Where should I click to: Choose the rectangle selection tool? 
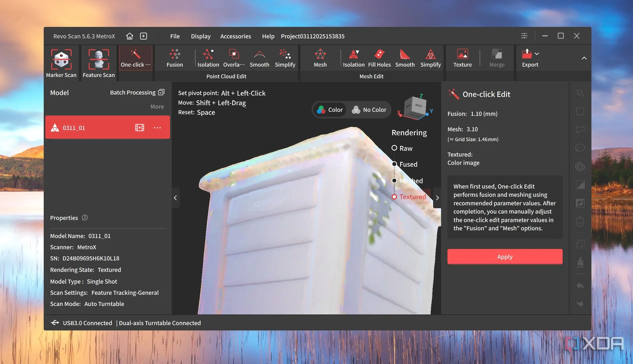coord(580,111)
